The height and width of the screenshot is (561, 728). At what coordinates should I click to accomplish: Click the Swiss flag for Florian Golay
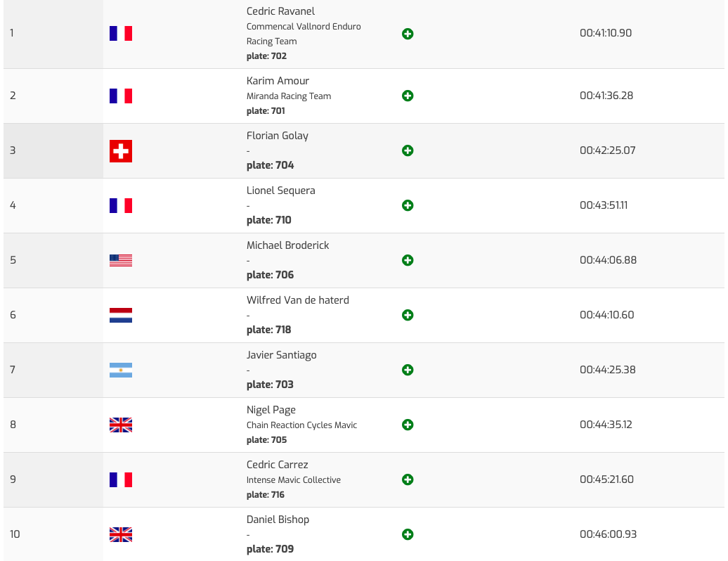click(x=121, y=151)
